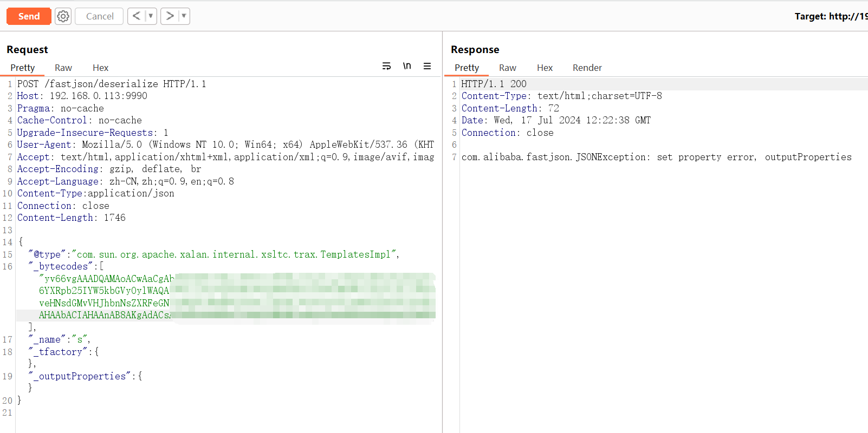Image resolution: width=868 pixels, height=433 pixels.
Task: Toggle the request line wrap icon
Action: (386, 66)
